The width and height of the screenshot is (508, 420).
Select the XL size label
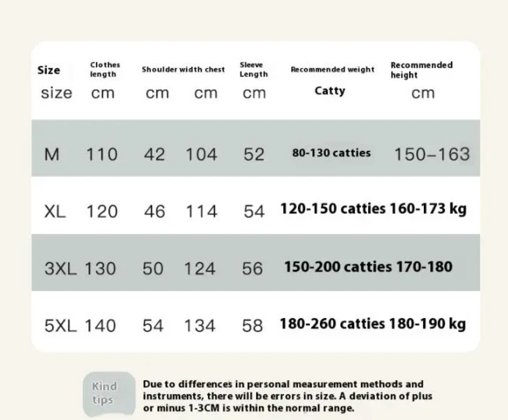(55, 211)
